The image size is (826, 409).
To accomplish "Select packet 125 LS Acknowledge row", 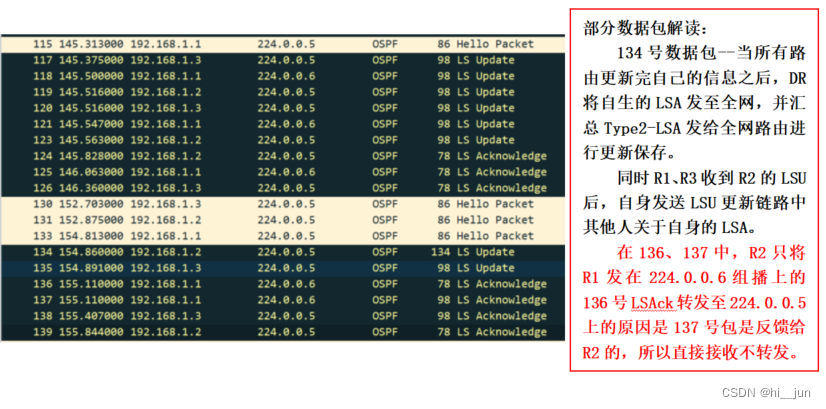I will tap(283, 172).
